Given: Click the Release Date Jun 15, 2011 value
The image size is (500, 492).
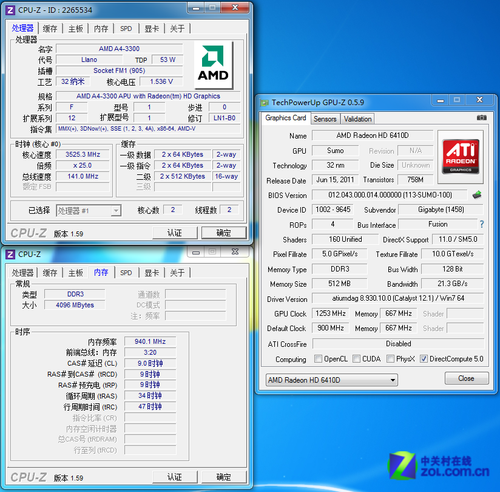Looking at the screenshot, I should pyautogui.click(x=335, y=180).
